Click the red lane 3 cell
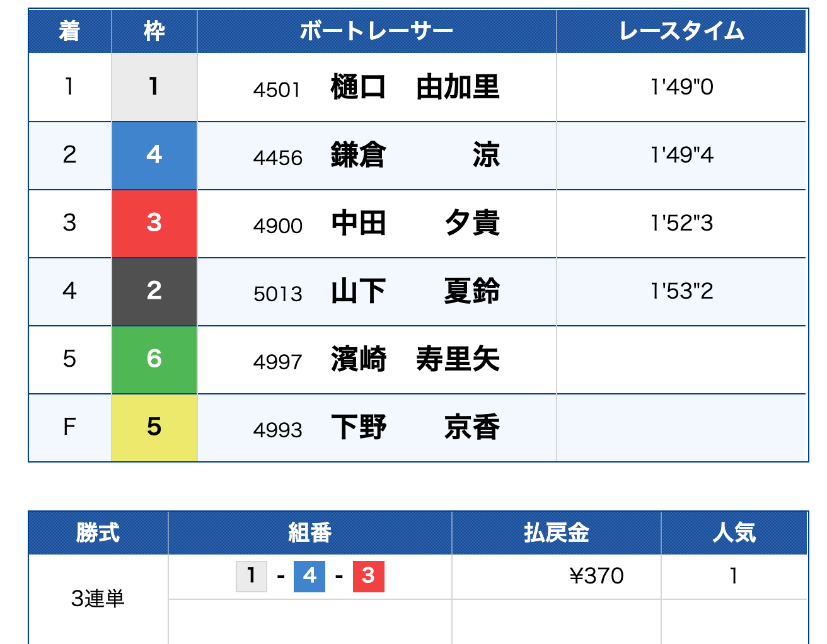The height and width of the screenshot is (644, 827). (x=154, y=223)
